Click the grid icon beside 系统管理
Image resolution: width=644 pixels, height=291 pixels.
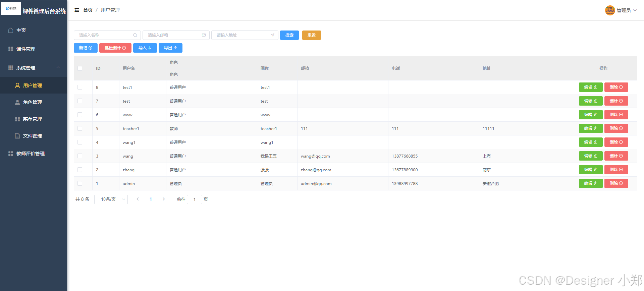click(11, 68)
